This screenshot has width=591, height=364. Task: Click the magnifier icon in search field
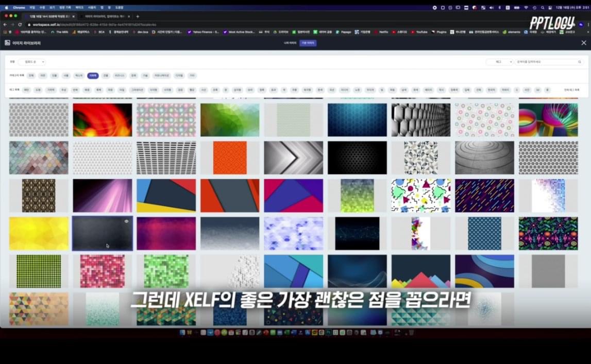pyautogui.click(x=579, y=62)
